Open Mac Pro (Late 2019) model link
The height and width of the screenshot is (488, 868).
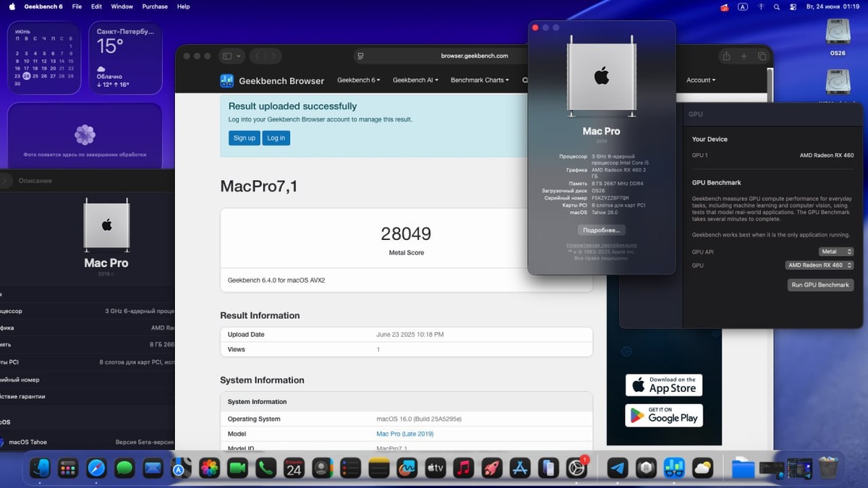click(404, 434)
